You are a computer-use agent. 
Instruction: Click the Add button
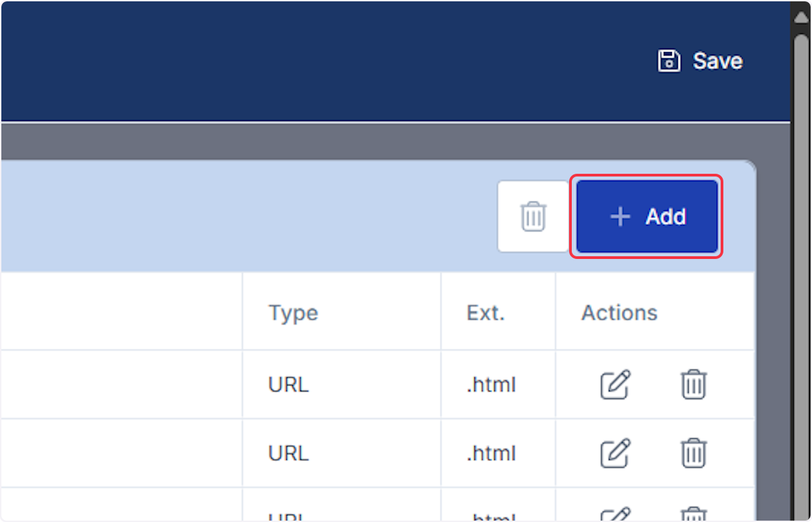(x=647, y=216)
